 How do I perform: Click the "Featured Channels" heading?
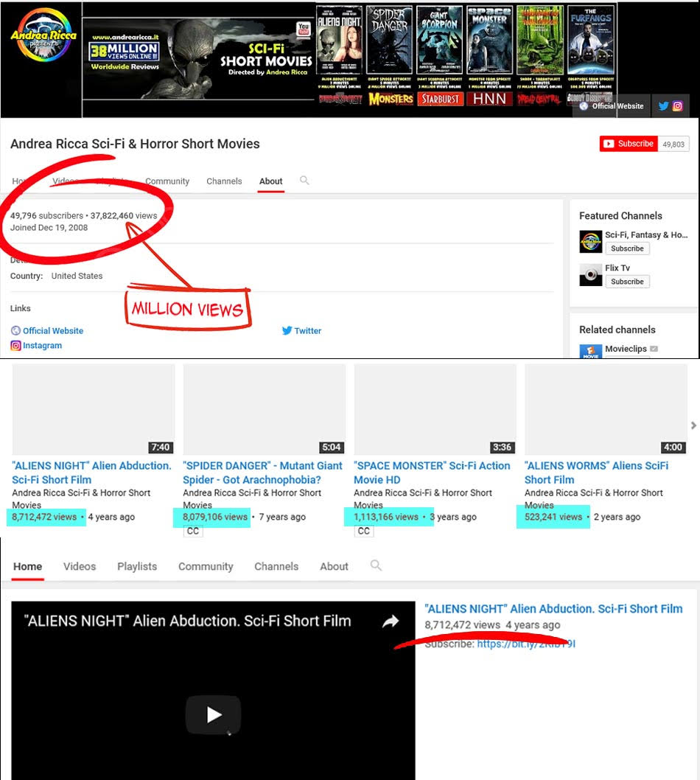click(x=620, y=216)
